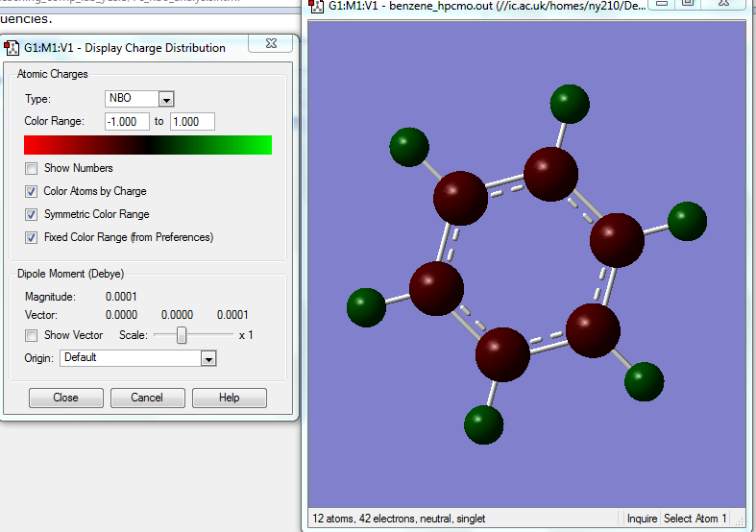
Task: Click the GaussView icon in benzene_hpcmo.out window title
Action: click(x=316, y=6)
